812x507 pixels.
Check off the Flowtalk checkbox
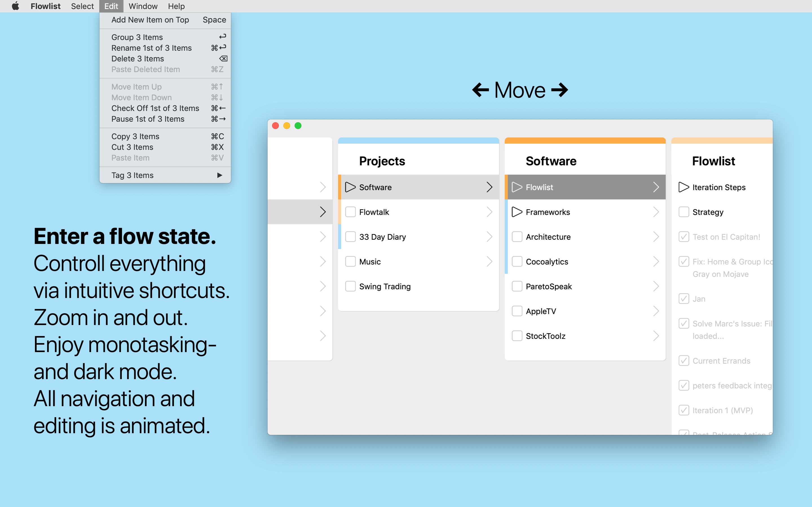click(350, 212)
